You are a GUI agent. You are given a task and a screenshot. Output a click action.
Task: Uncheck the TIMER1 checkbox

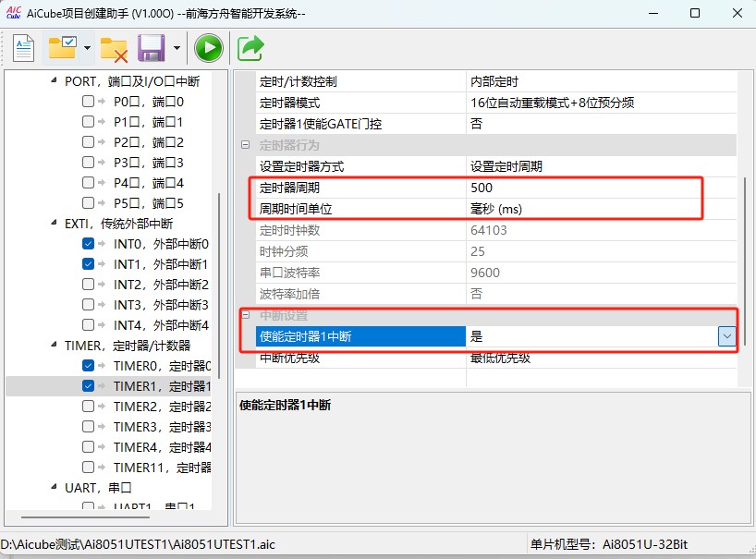point(88,386)
